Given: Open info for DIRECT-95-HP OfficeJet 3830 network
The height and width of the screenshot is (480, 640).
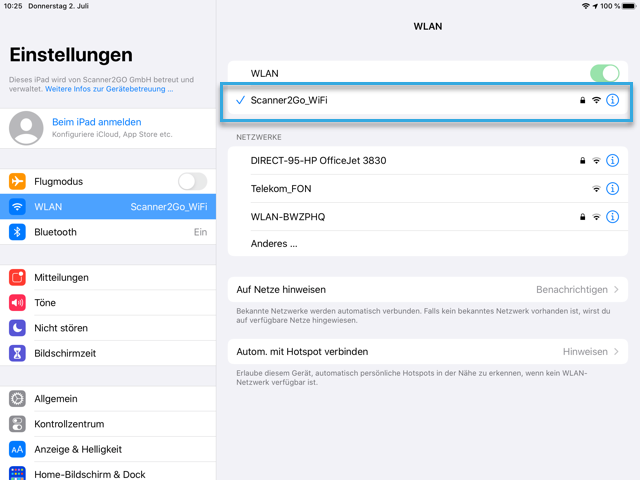Looking at the screenshot, I should click(x=612, y=160).
